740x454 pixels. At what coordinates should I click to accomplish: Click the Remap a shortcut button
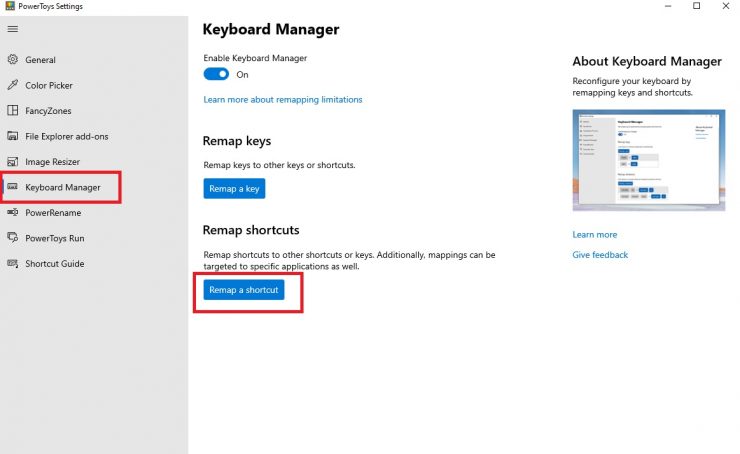pos(244,290)
